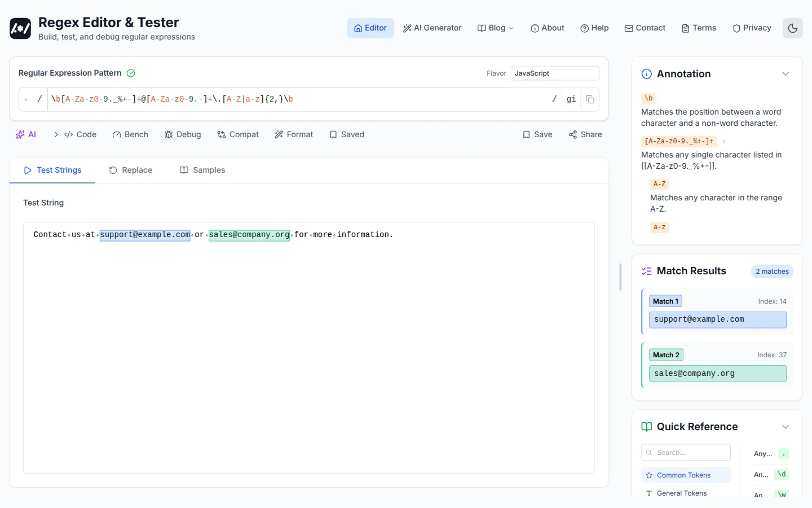Share the regex pattern
This screenshot has width=812, height=508.
(585, 134)
